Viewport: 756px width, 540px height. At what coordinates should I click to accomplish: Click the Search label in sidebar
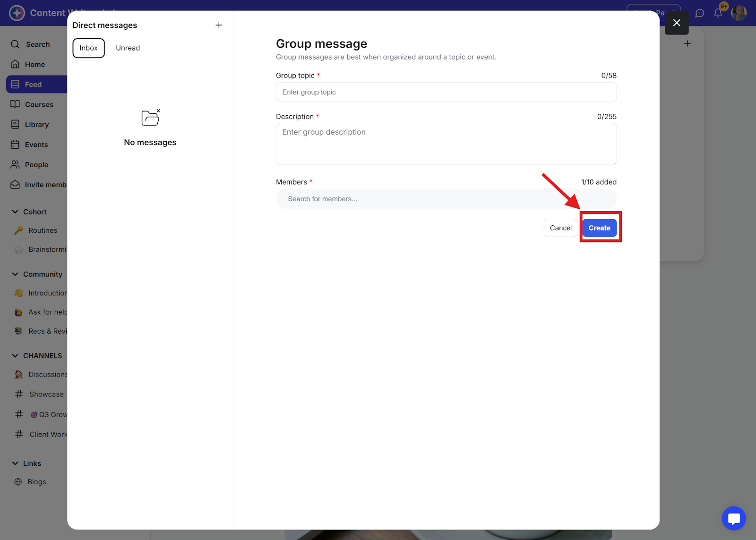coord(38,44)
